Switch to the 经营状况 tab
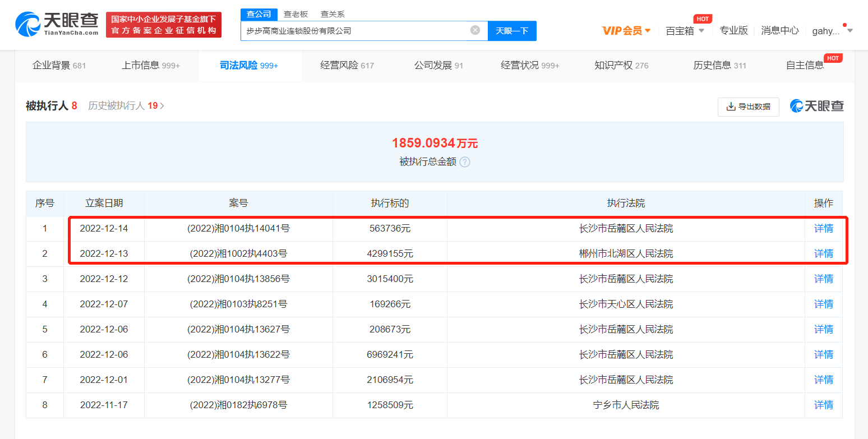This screenshot has height=439, width=868. (x=530, y=66)
